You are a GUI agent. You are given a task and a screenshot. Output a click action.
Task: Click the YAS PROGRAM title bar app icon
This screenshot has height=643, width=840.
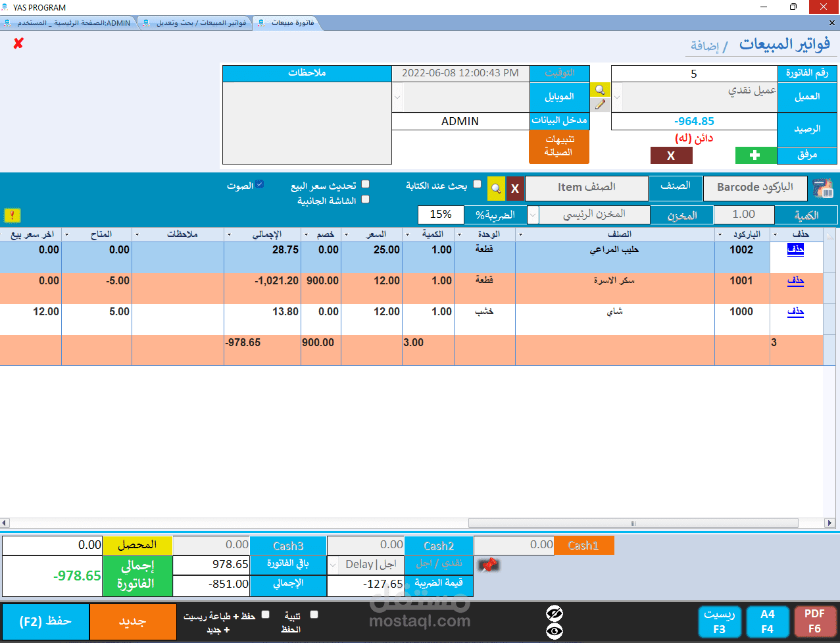point(6,7)
